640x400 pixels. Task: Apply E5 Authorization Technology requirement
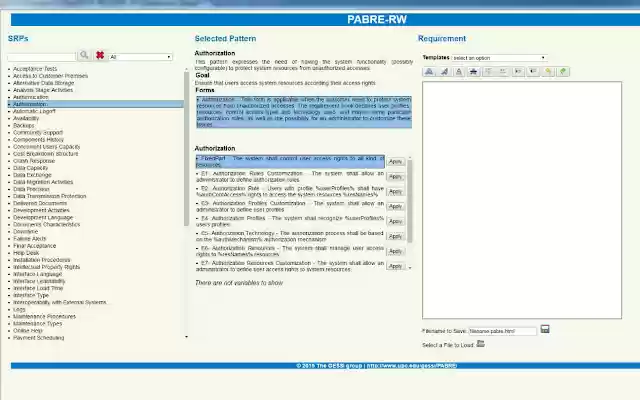click(396, 236)
